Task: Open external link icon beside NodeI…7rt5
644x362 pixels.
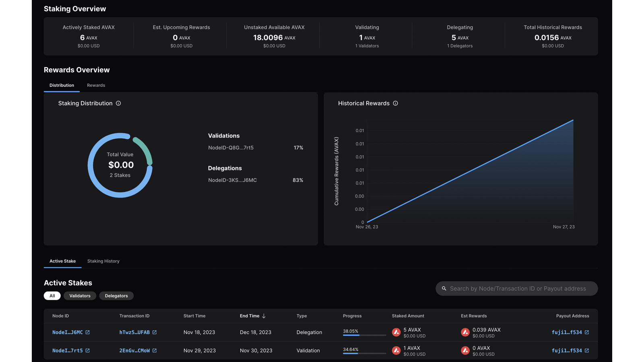Action: point(88,351)
